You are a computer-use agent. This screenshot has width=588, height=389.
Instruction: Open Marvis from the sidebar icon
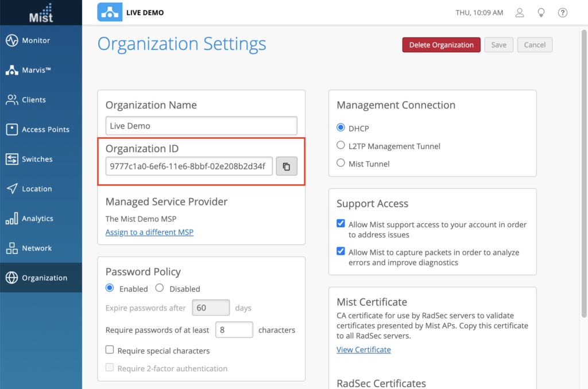(x=11, y=71)
